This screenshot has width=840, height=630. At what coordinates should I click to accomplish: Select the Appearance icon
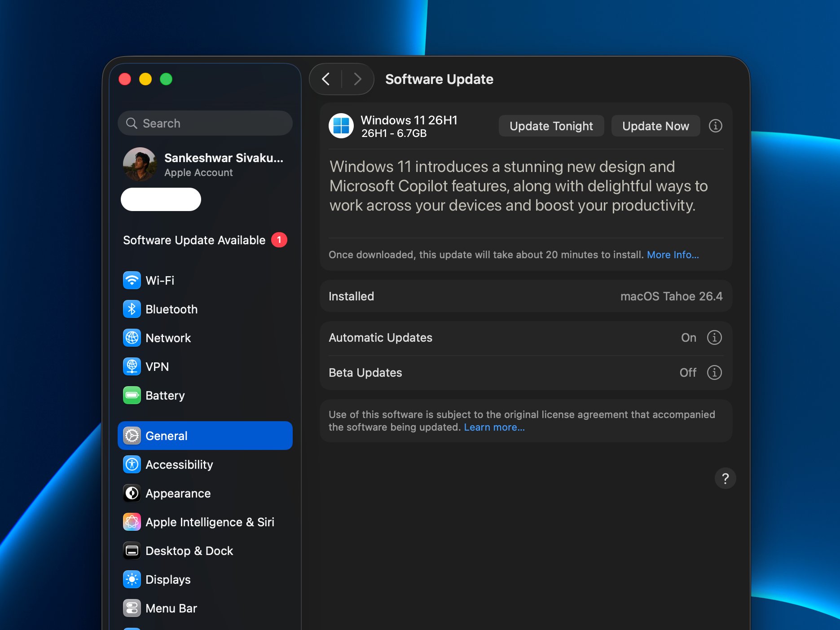[x=132, y=493]
